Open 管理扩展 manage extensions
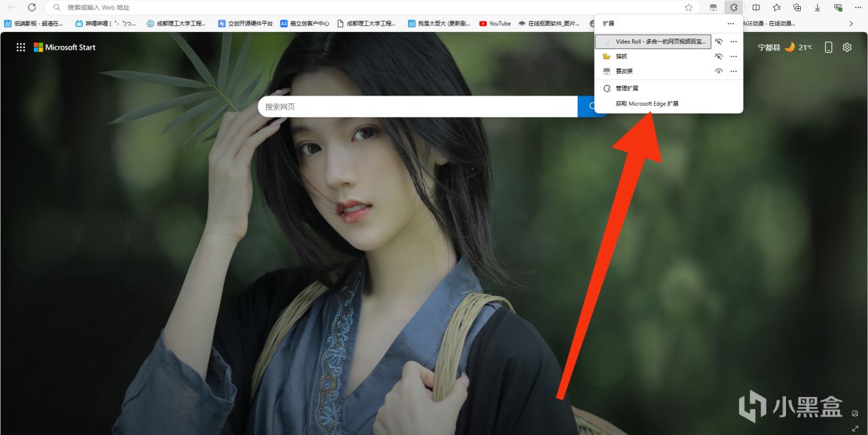The width and height of the screenshot is (868, 435). pos(669,88)
